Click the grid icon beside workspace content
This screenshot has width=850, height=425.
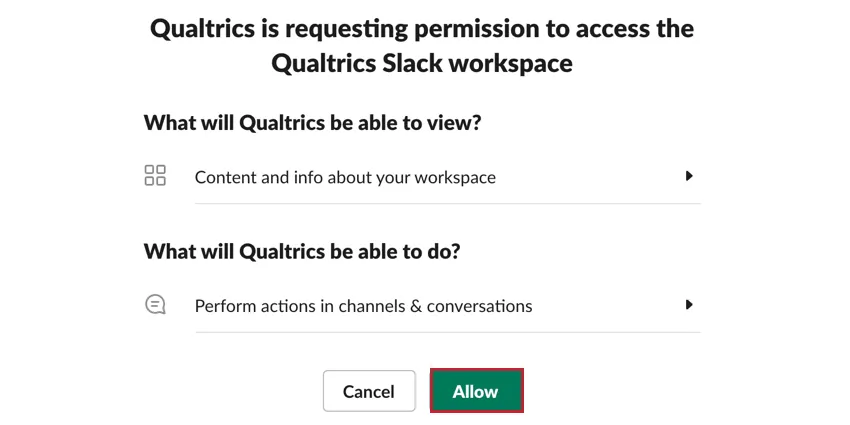tap(155, 176)
